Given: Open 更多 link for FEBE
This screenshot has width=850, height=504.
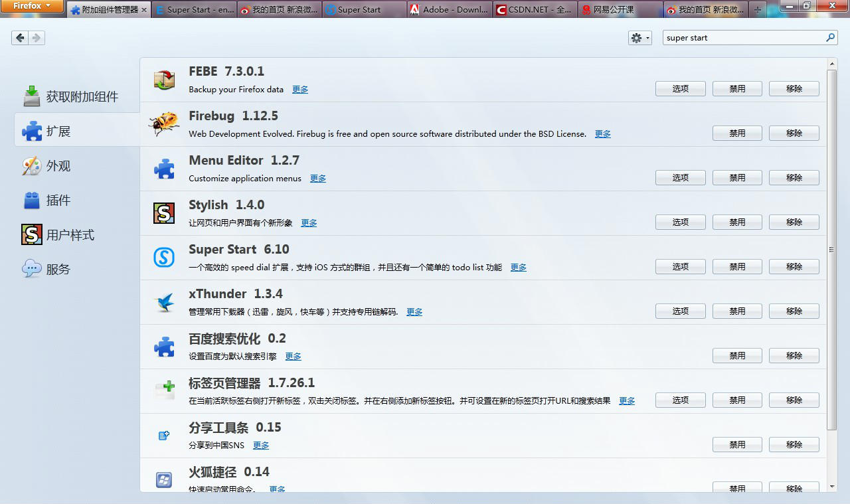Looking at the screenshot, I should coord(300,90).
